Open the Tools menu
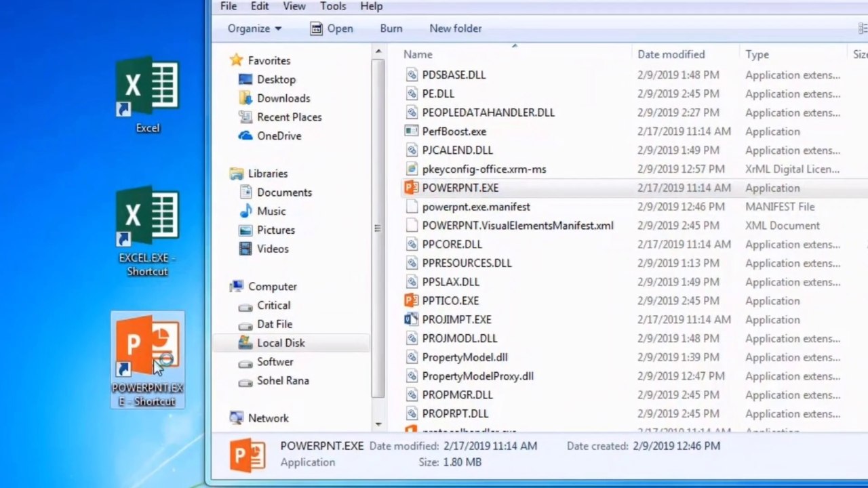 tap(333, 6)
